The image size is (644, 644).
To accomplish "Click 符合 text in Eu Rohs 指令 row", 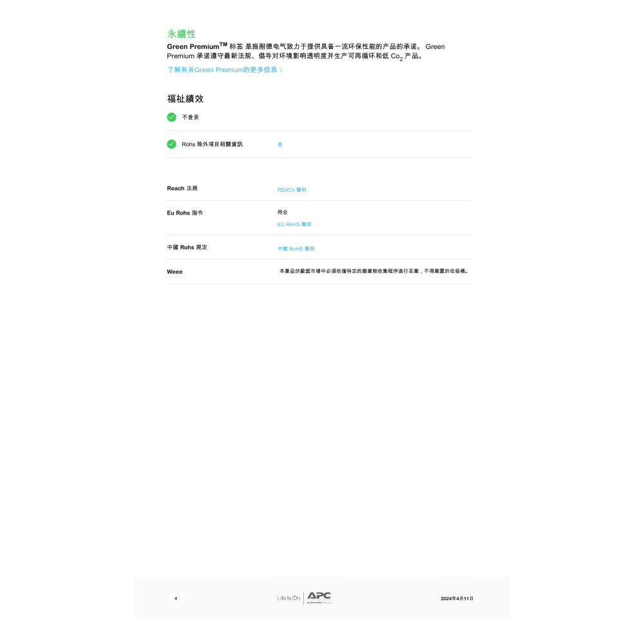I will pyautogui.click(x=282, y=212).
